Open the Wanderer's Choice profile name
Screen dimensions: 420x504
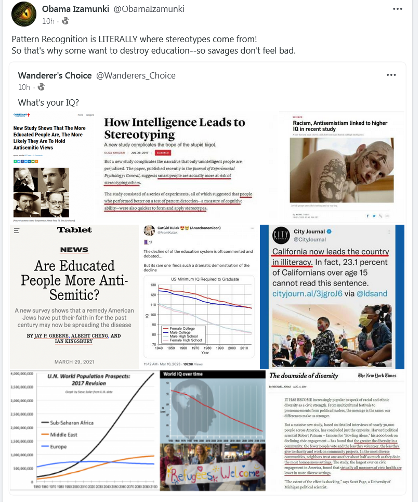[x=55, y=75]
